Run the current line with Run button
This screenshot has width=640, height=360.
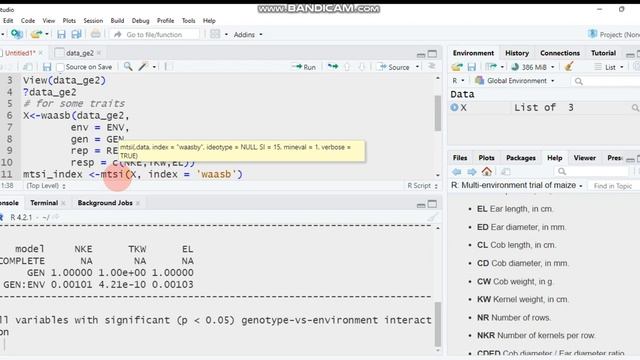click(x=304, y=67)
